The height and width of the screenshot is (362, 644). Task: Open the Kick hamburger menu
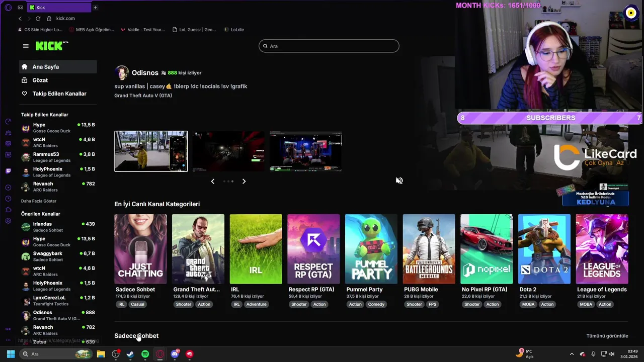tap(26, 46)
